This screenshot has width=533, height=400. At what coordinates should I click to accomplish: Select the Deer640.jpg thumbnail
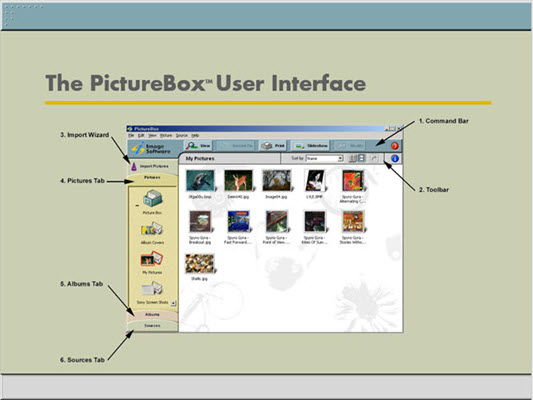(x=238, y=180)
